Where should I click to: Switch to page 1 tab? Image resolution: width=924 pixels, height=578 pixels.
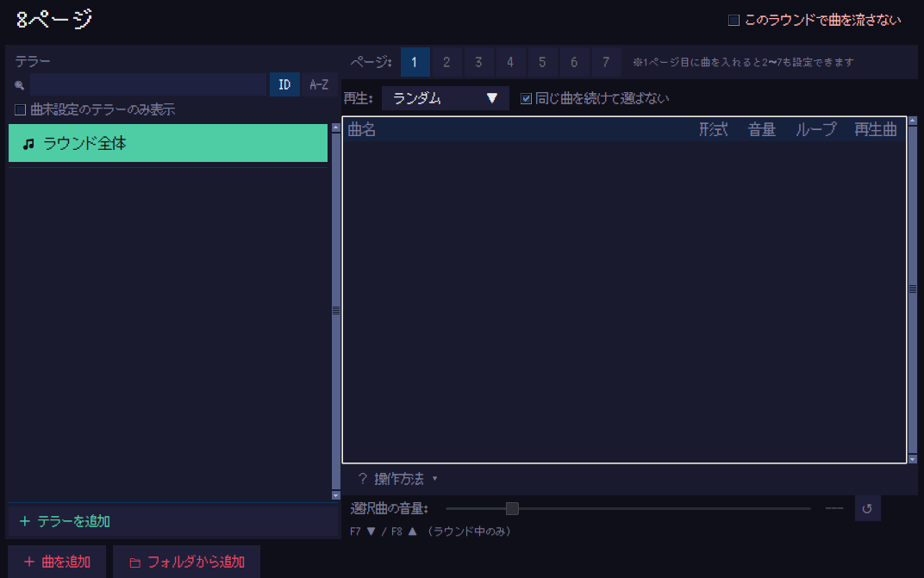coord(415,62)
